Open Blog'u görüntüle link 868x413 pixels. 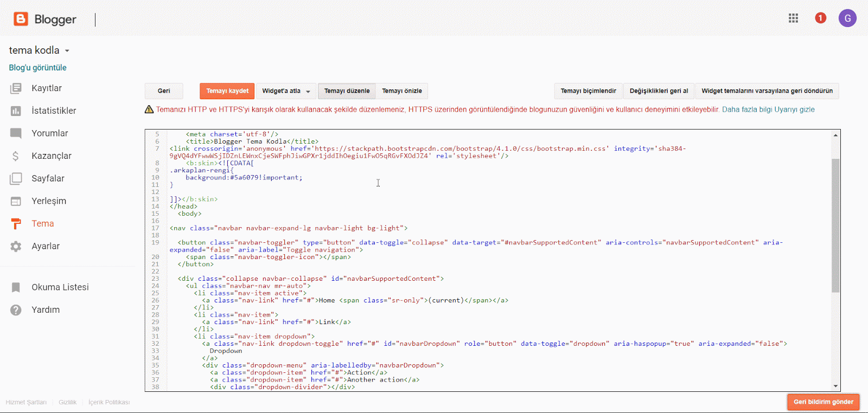[37, 68]
